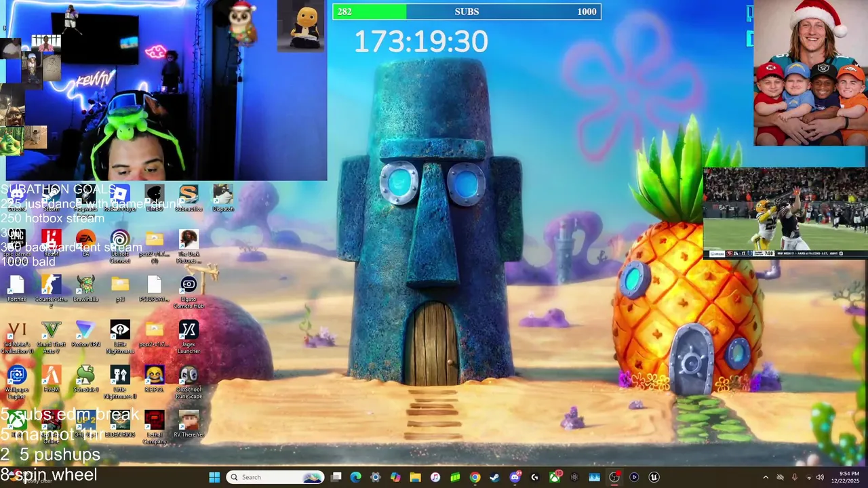
Task: Open Lethal Company desktop shortcut
Action: pos(154,427)
